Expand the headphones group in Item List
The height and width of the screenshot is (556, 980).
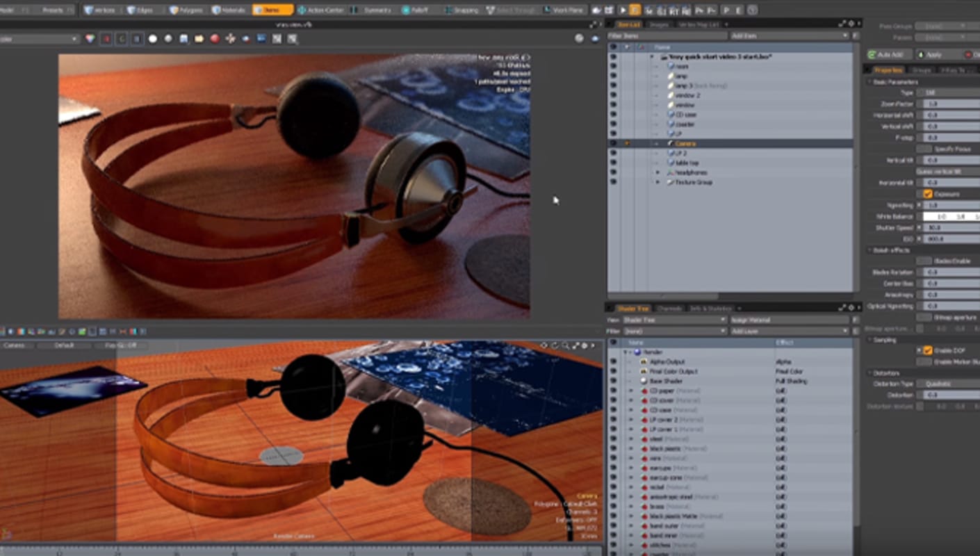tap(658, 172)
